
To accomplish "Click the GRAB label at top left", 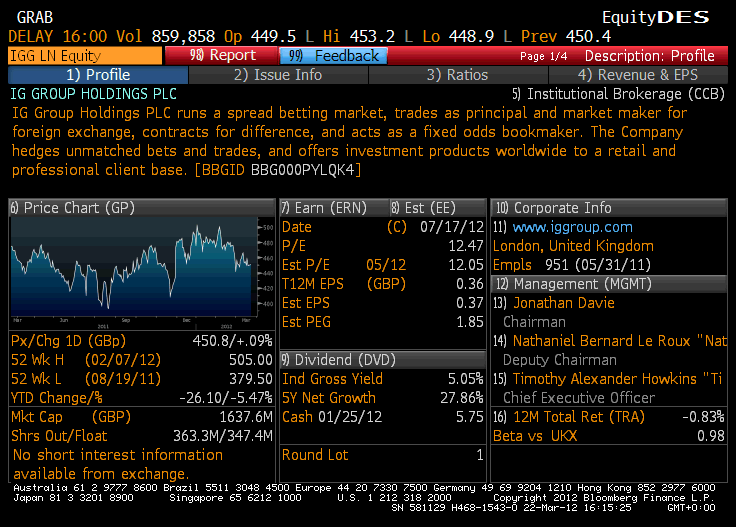I will click(x=35, y=17).
